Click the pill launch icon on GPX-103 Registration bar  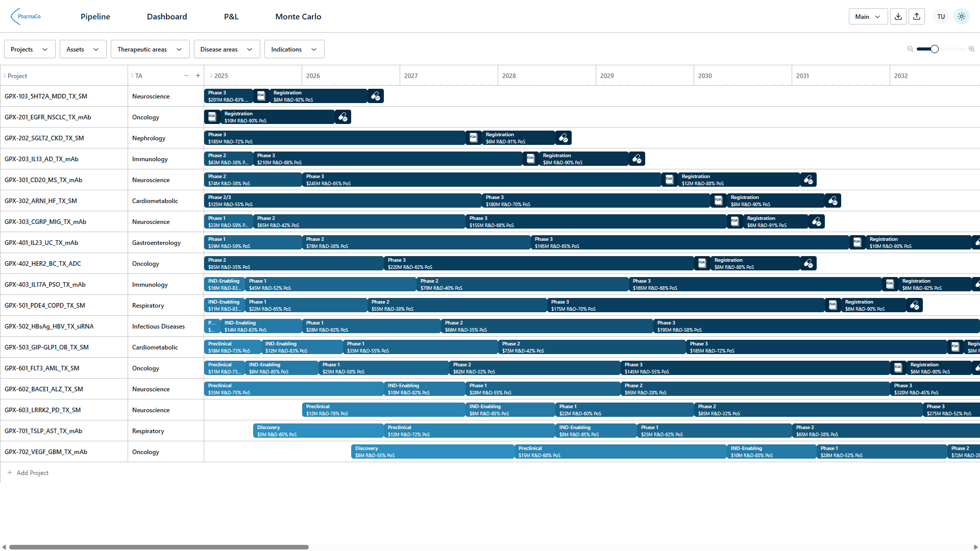375,95
